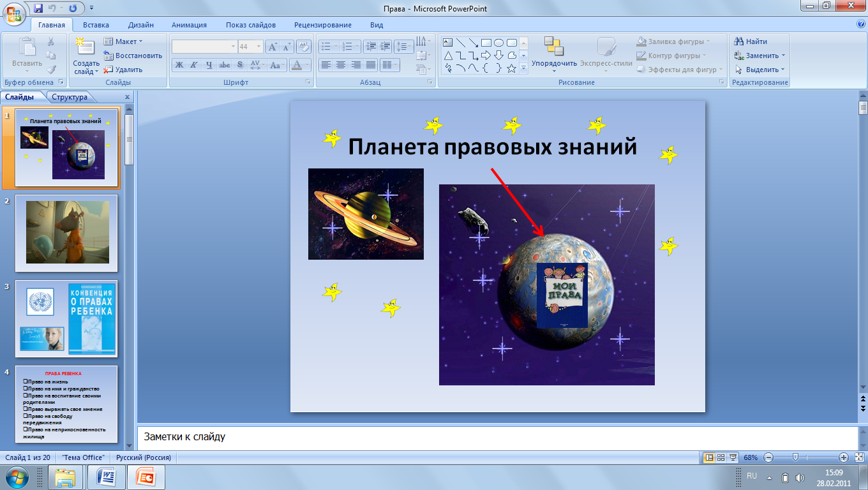
Task: Expand the shapes gallery More arrow
Action: point(523,68)
